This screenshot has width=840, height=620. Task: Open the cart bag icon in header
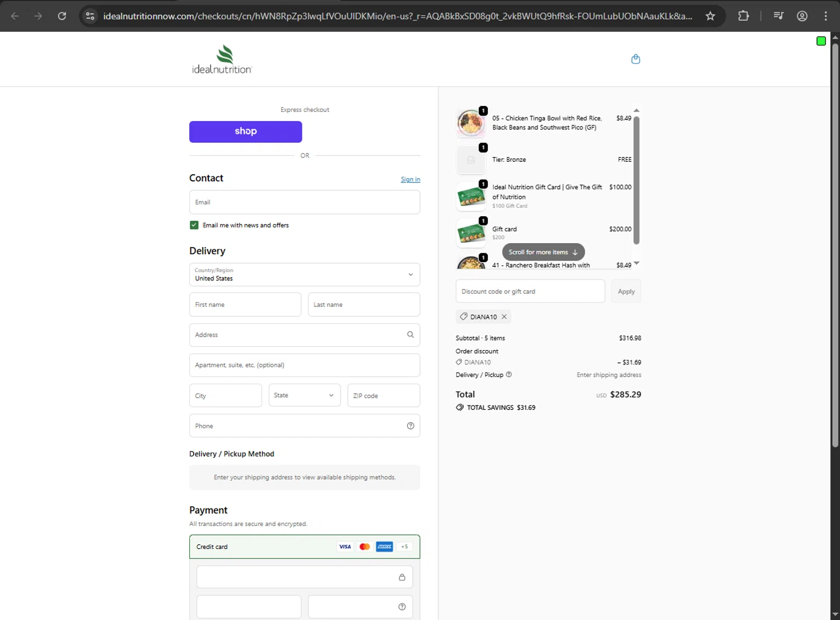point(636,59)
